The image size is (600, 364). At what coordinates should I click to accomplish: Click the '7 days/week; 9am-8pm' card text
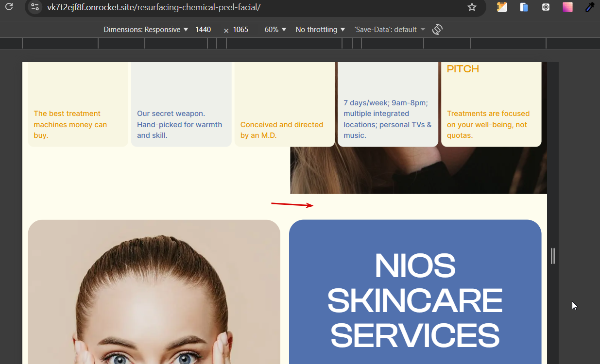click(x=388, y=119)
